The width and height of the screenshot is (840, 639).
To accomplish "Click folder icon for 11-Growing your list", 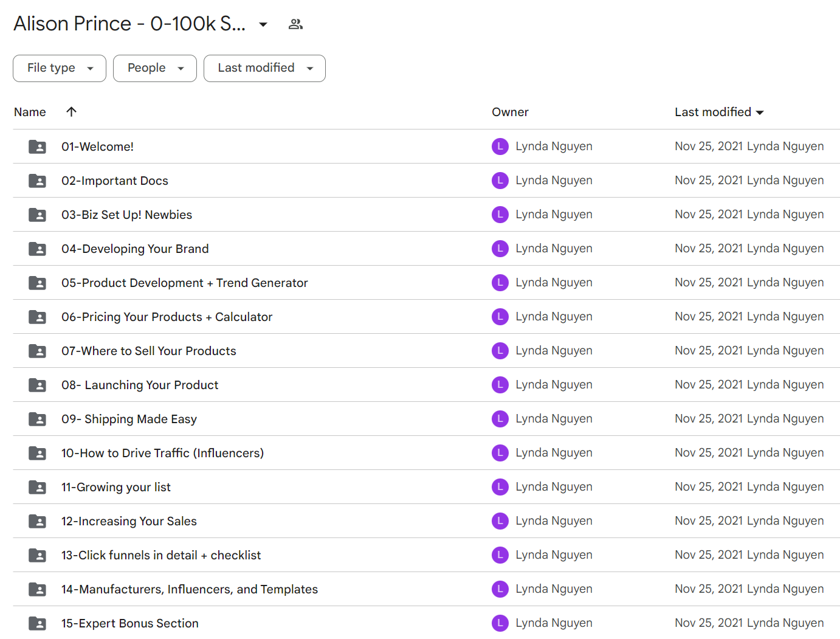I will (x=37, y=487).
